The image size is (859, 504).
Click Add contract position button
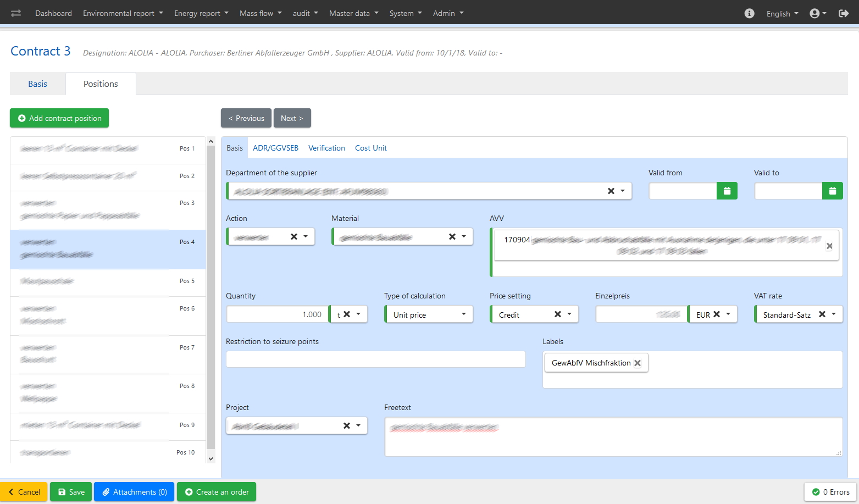[x=59, y=118]
